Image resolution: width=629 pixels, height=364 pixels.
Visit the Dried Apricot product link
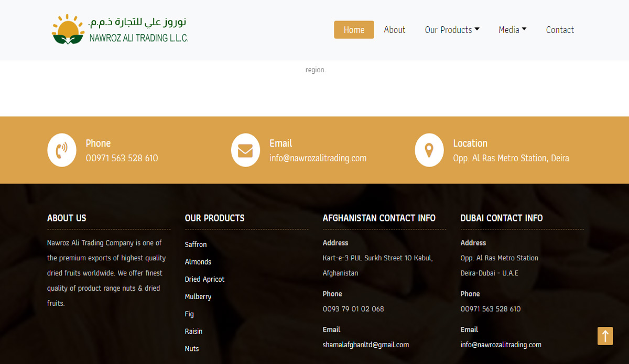tap(204, 279)
